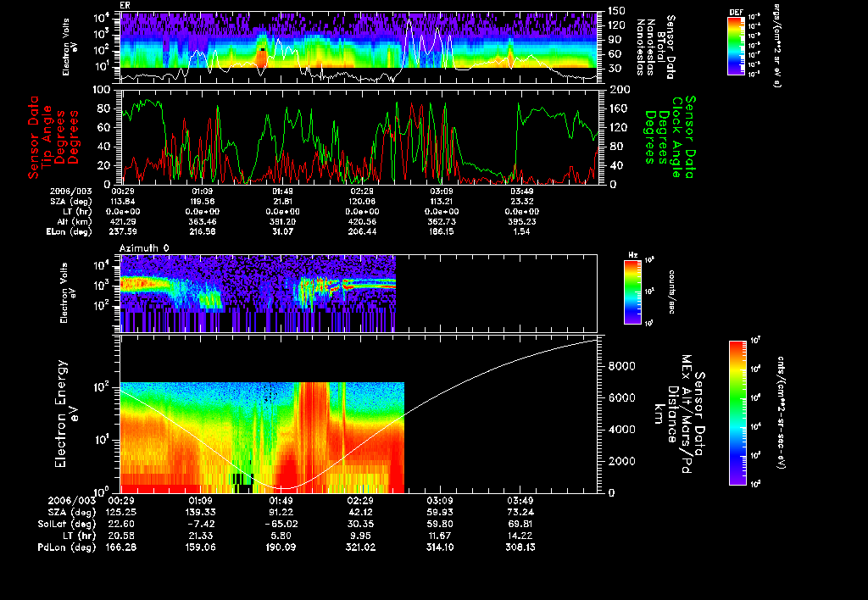The height and width of the screenshot is (600, 868).
Task: Click SZA value 119.56
Action: pyautogui.click(x=202, y=202)
